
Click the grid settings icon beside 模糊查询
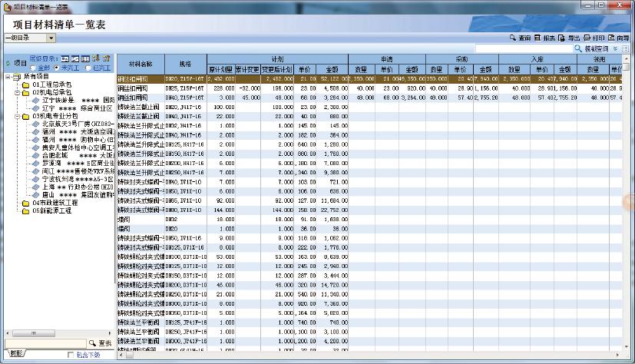(625, 48)
